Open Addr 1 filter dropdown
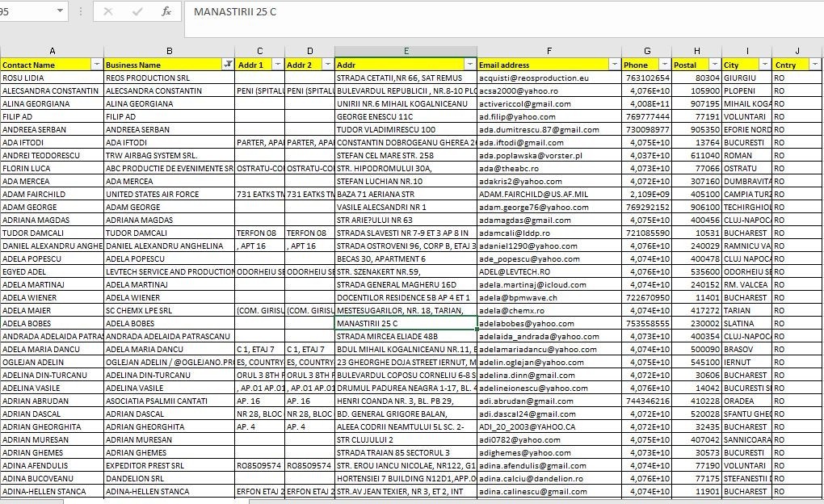Image resolution: width=824 pixels, height=504 pixels. click(278, 64)
